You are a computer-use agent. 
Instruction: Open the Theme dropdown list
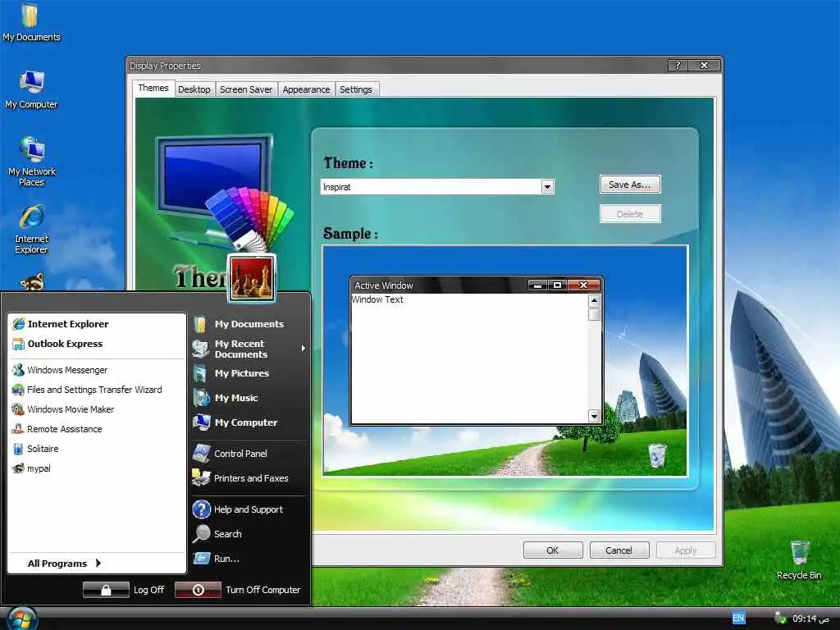click(x=547, y=187)
